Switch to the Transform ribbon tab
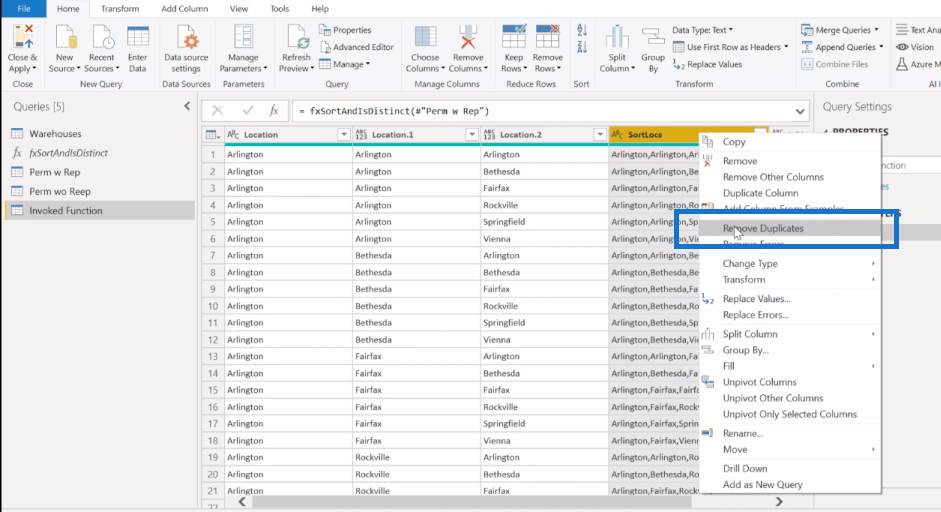941x512 pixels. tap(120, 8)
